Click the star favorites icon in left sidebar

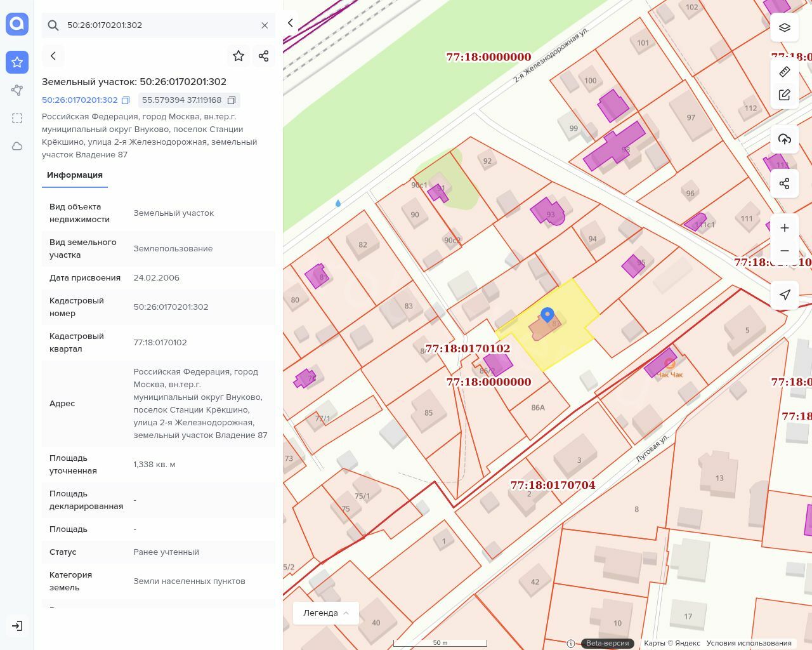coord(17,62)
